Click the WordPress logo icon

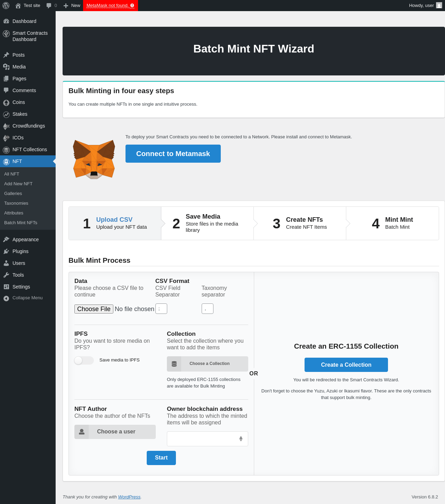click(6, 6)
